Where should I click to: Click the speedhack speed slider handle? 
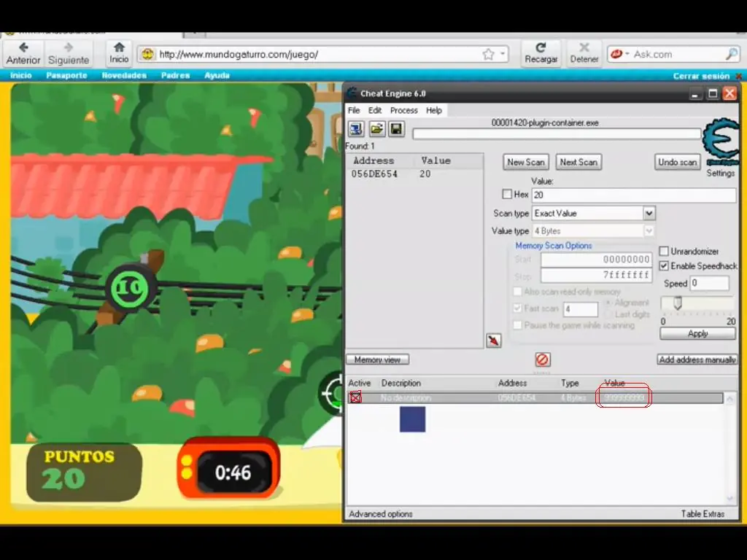(678, 303)
